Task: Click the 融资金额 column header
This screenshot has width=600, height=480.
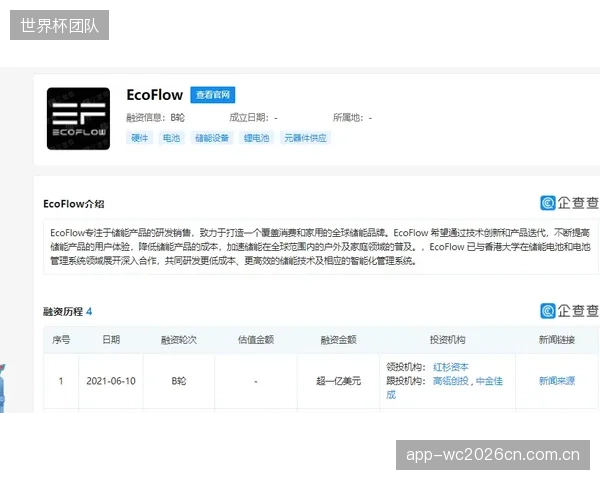Action: click(x=339, y=340)
